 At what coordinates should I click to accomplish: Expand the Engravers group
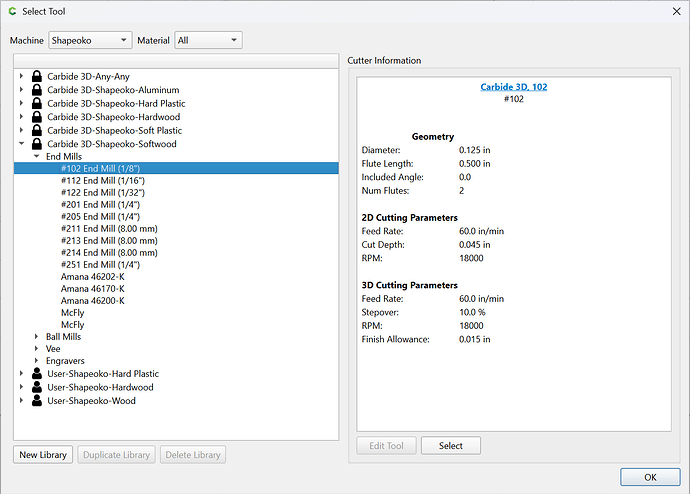(x=37, y=361)
